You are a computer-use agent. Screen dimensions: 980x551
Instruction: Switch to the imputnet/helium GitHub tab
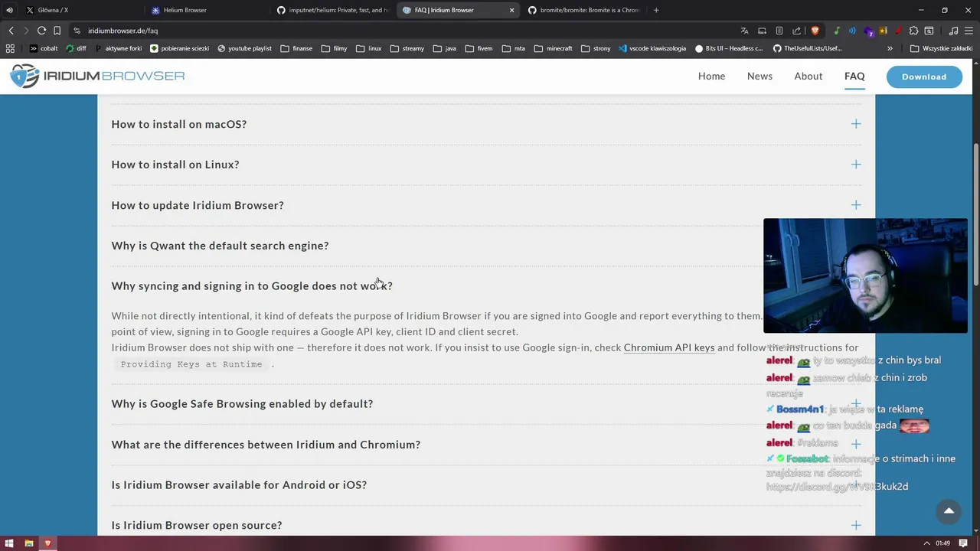(x=333, y=10)
